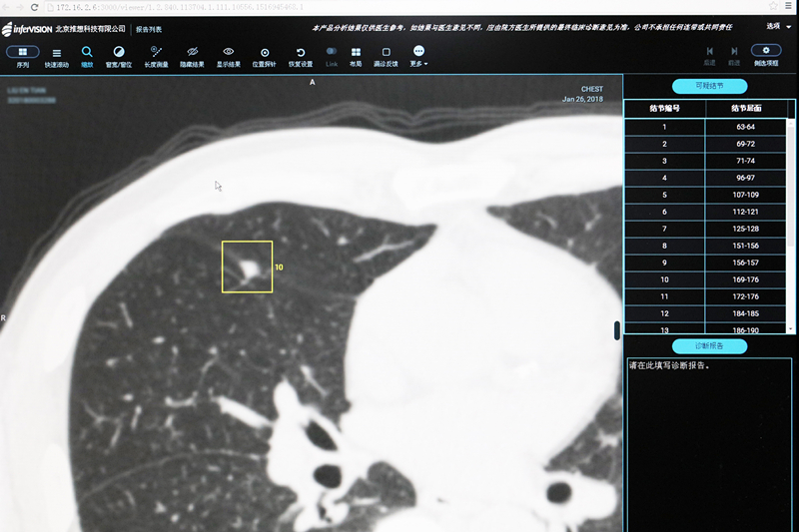This screenshot has height=532, width=799.
Task: Open the 布局 layout grid icon
Action: coord(356,53)
